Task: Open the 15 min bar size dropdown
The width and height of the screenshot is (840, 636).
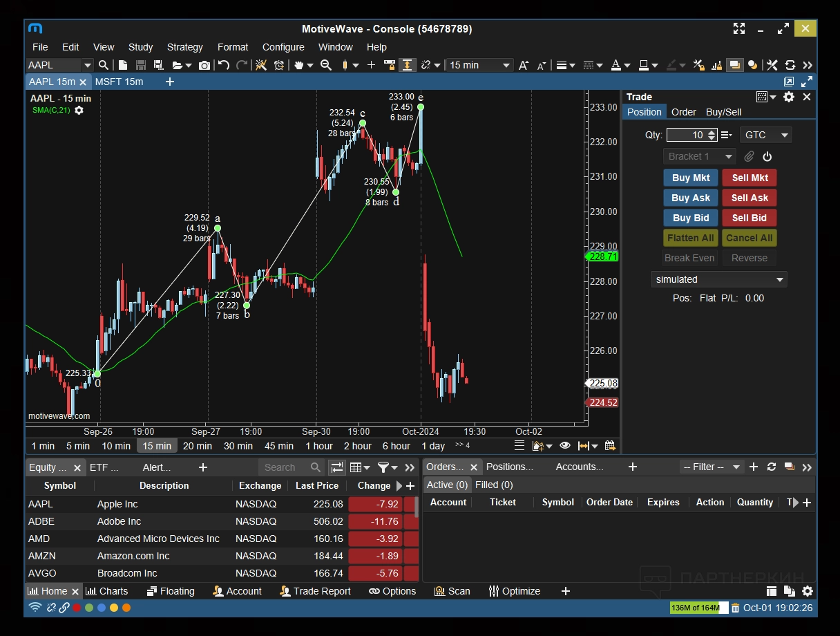Action: 479,65
